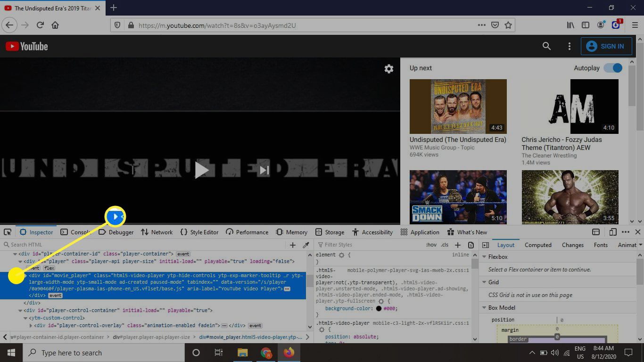
Task: Open page actions three-dot menu in URL bar
Action: point(481,25)
